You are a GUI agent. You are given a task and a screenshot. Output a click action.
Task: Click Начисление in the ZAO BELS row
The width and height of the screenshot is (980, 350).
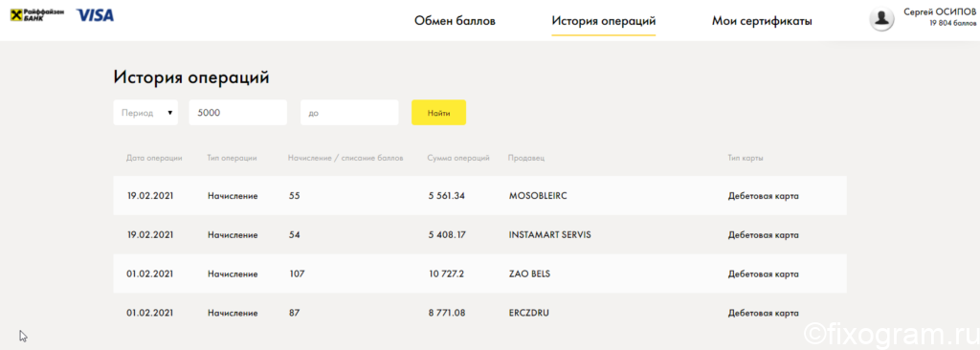(234, 273)
